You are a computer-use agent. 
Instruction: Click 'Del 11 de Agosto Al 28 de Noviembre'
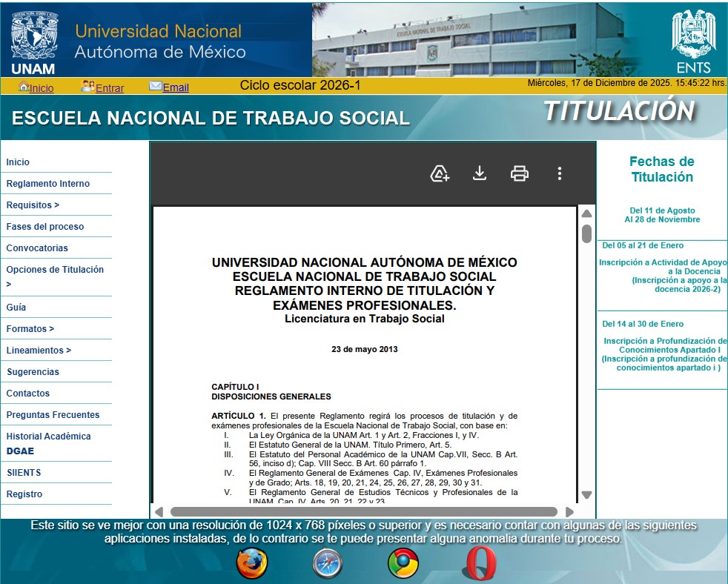point(662,215)
